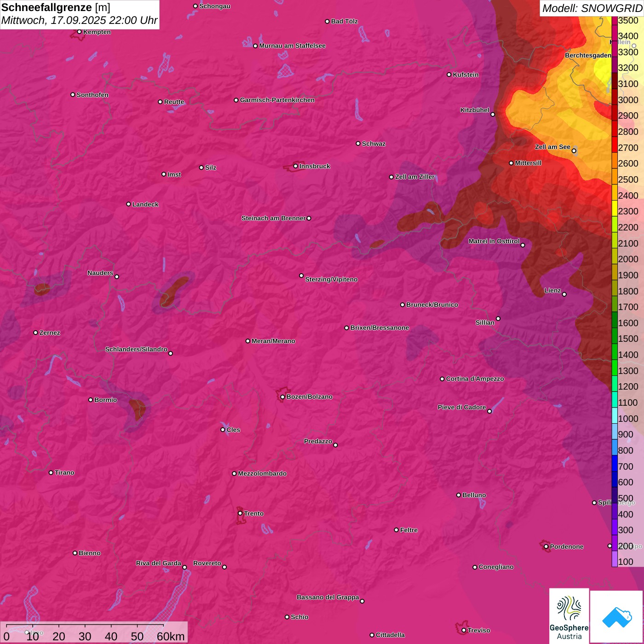Click the Zernez location dot

(x=35, y=333)
